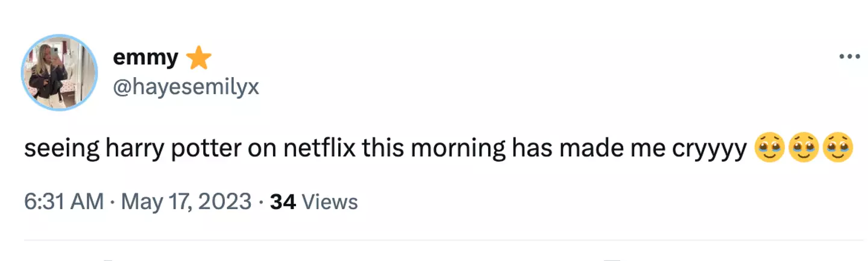Open the @hayesemilyx handle link
Viewport: 868px width, 261px height.
[x=186, y=88]
